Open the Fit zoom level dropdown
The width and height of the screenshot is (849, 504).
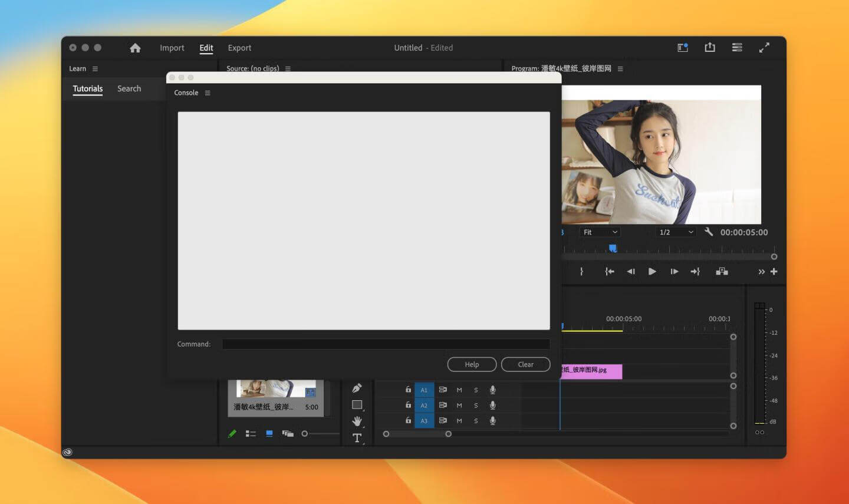[x=600, y=232]
